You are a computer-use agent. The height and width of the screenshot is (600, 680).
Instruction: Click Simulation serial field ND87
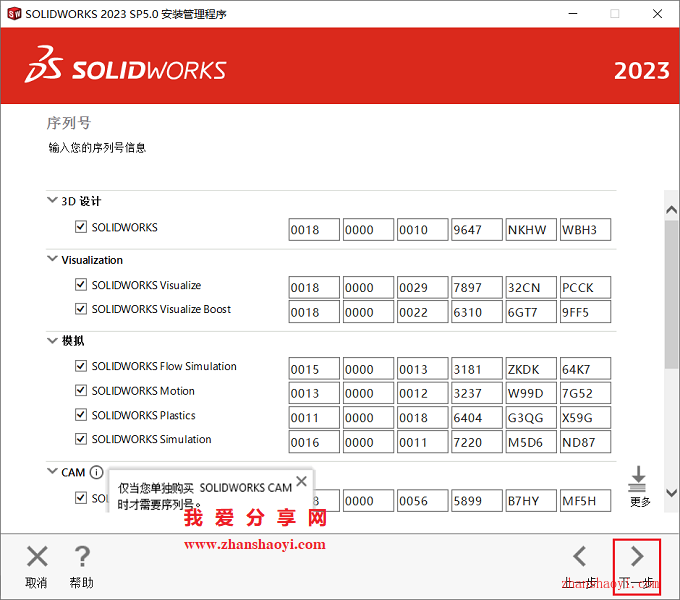pos(585,442)
